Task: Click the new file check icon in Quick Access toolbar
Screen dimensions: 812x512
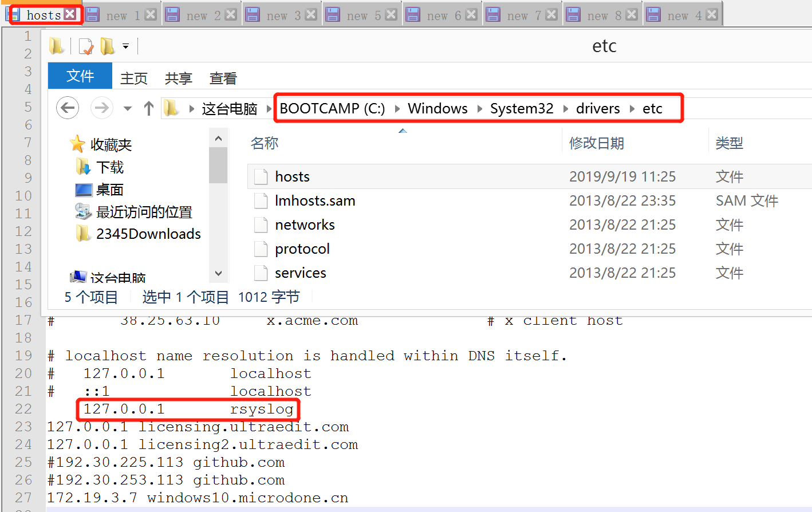Action: coord(85,46)
